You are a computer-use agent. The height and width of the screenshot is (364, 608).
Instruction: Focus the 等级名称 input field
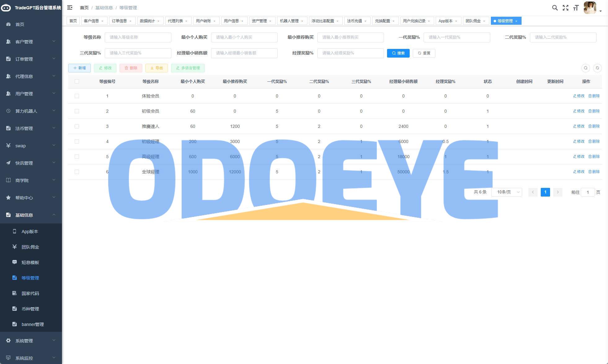click(x=138, y=37)
